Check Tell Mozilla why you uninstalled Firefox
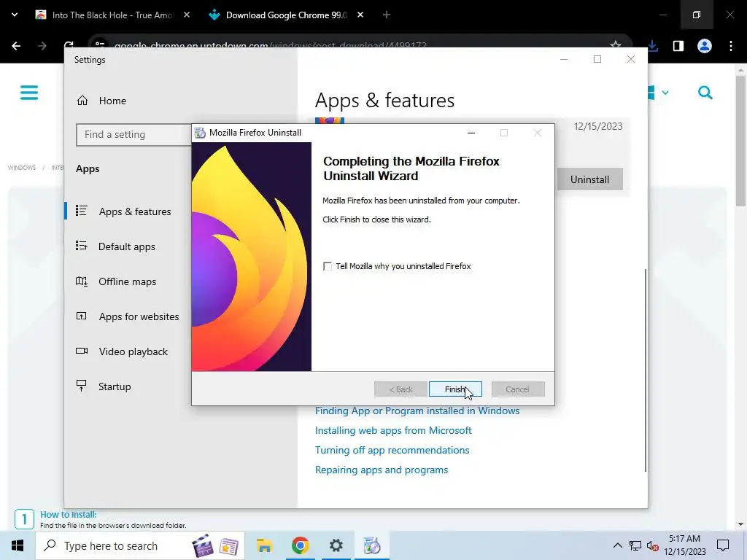Screen dimensions: 747x560 click(x=328, y=266)
